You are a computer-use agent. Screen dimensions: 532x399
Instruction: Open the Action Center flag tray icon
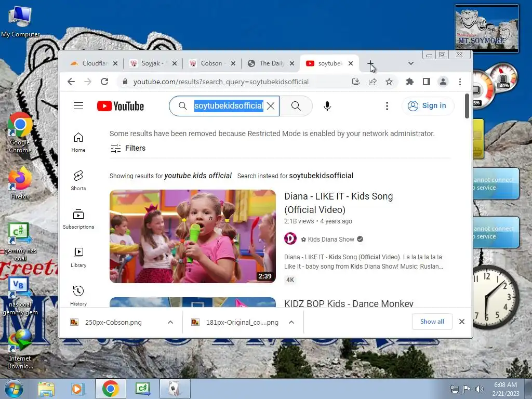coord(467,389)
